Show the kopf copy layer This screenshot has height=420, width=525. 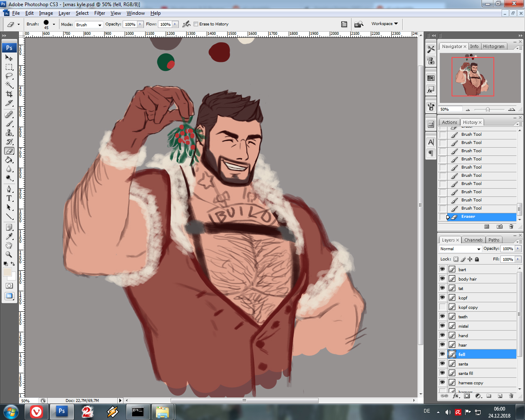pos(442,307)
